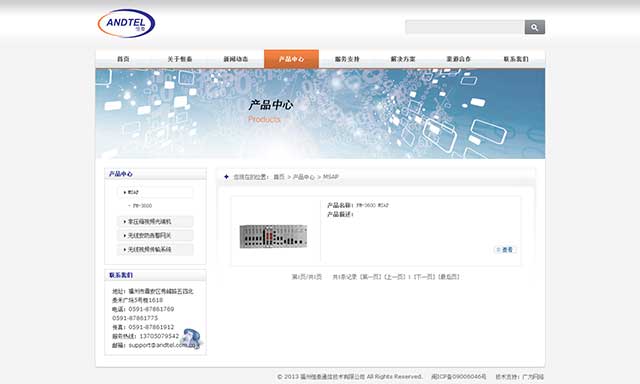Go to 新闻动态 in the navigation
Viewport: 640px width, 384px height.
click(236, 59)
